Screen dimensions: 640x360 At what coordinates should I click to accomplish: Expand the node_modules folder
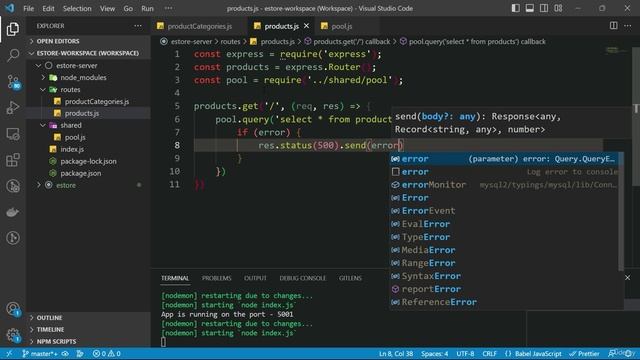83,77
